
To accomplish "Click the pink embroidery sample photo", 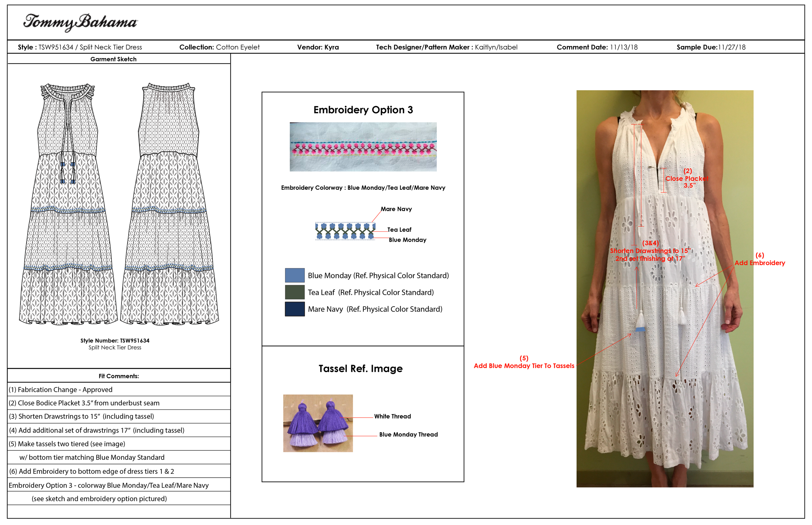I will [x=363, y=147].
